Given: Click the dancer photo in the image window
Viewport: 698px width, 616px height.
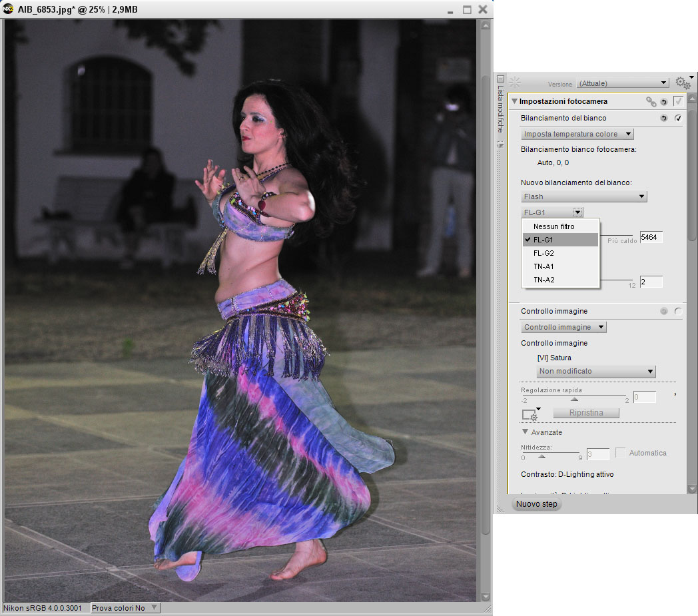Looking at the screenshot, I should [x=240, y=310].
